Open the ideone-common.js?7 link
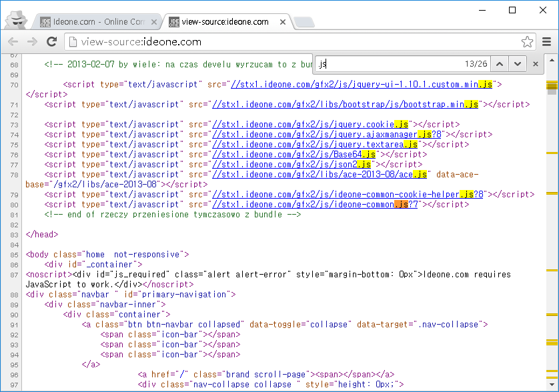This screenshot has height=392, width=559. tap(315, 204)
